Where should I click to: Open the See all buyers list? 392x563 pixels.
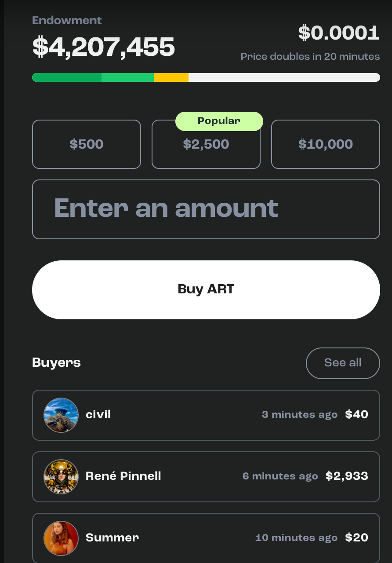pos(343,363)
